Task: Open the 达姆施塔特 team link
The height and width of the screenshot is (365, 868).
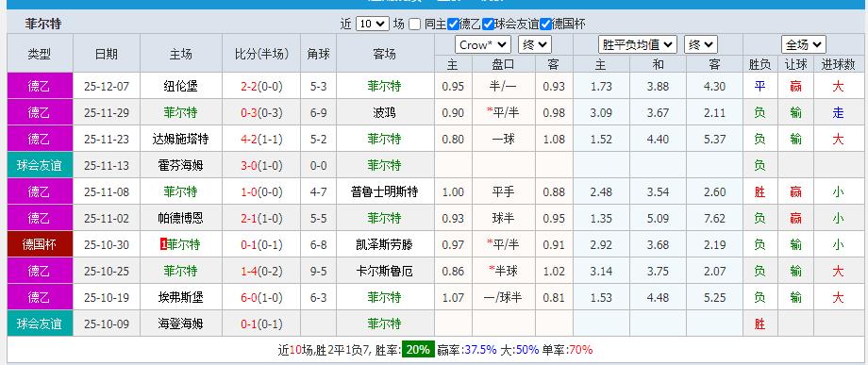Action: pos(180,139)
